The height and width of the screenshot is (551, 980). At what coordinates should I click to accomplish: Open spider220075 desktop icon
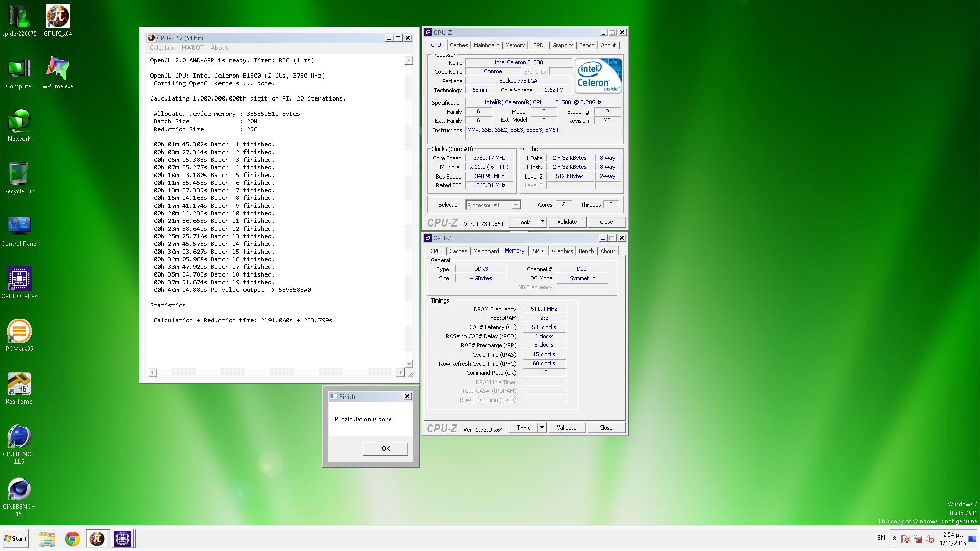19,21
